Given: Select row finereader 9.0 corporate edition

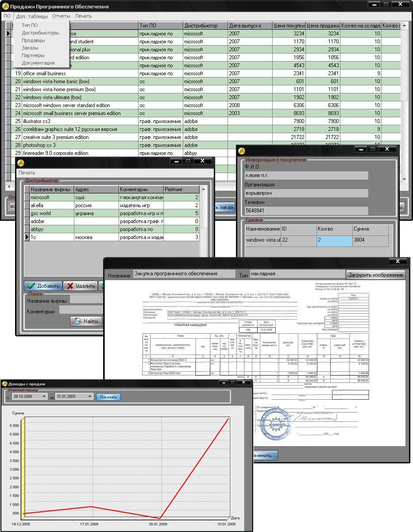Looking at the screenshot, I should [121, 153].
